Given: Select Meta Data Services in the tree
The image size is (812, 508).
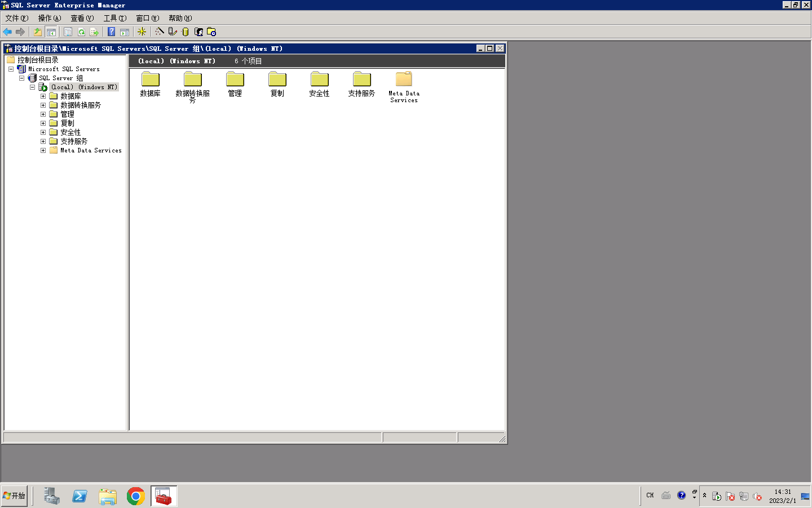Looking at the screenshot, I should point(91,150).
